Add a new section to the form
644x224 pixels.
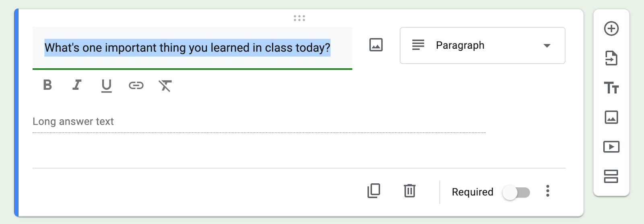[611, 176]
